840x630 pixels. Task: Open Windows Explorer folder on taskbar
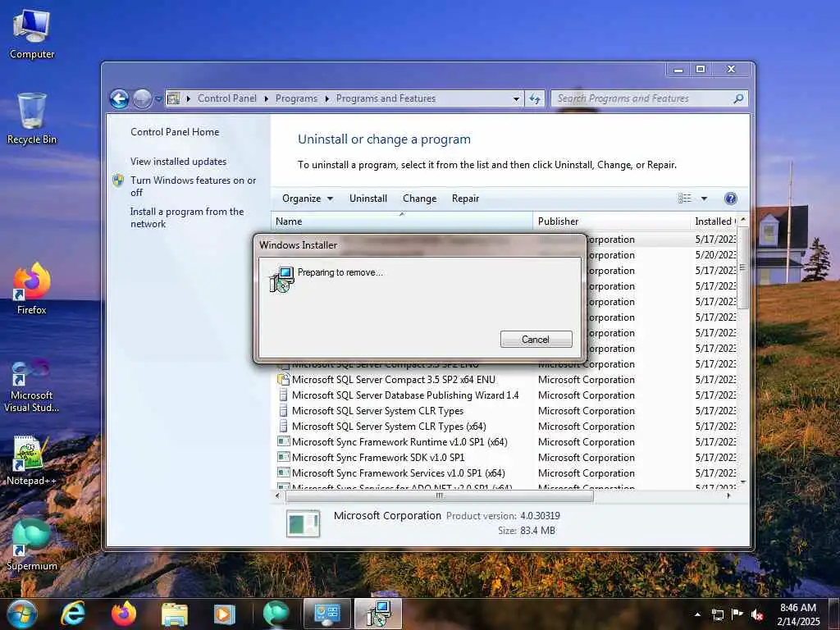(x=174, y=614)
